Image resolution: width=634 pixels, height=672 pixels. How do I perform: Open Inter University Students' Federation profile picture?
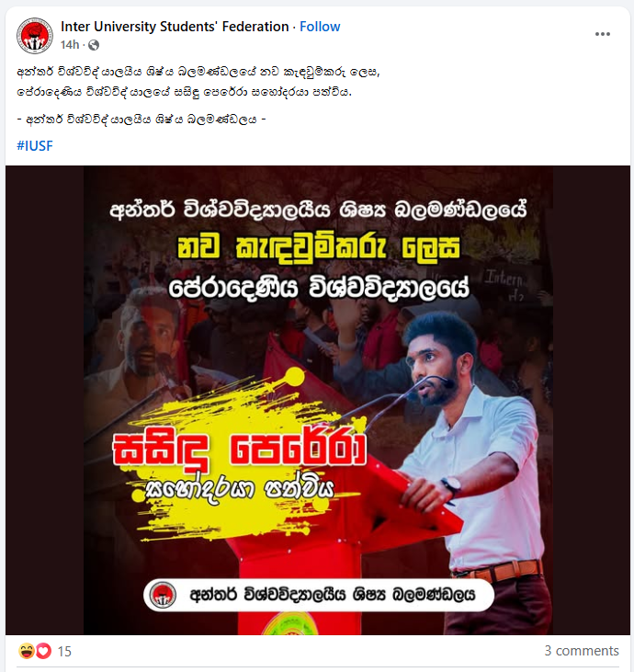[35, 36]
